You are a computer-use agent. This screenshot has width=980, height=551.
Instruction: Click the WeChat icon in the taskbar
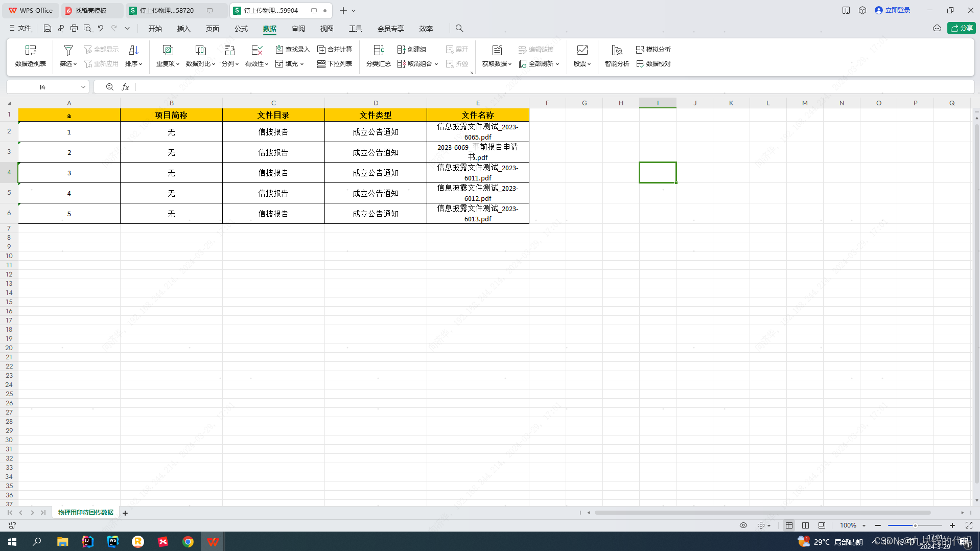point(163,541)
